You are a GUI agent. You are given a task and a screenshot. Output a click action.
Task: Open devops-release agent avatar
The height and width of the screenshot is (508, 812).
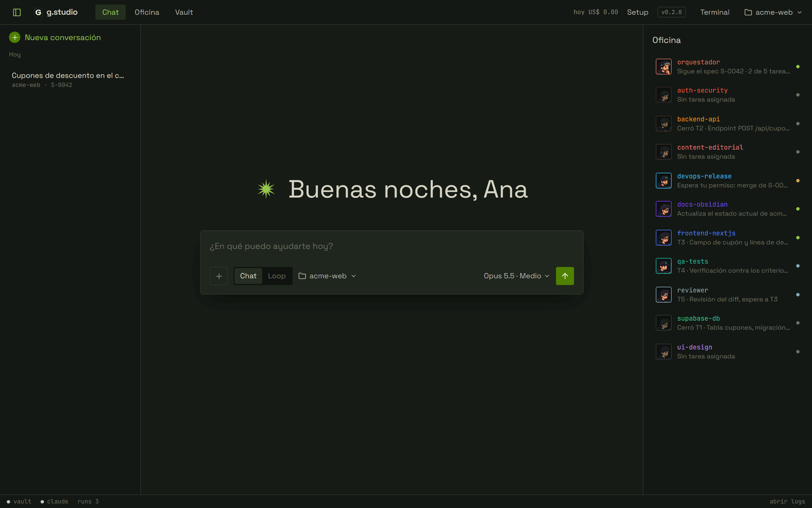(x=663, y=181)
